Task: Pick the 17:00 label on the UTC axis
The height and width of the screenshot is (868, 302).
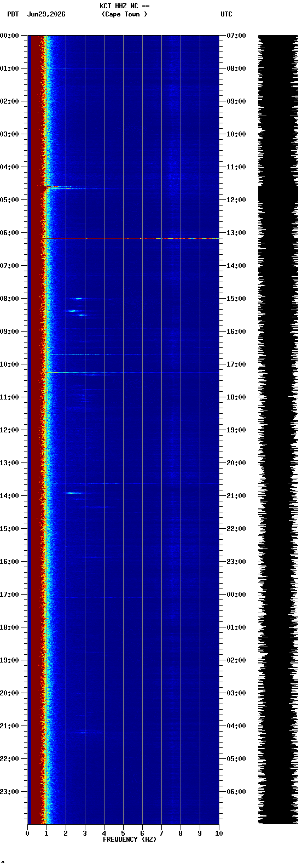Action: click(236, 364)
